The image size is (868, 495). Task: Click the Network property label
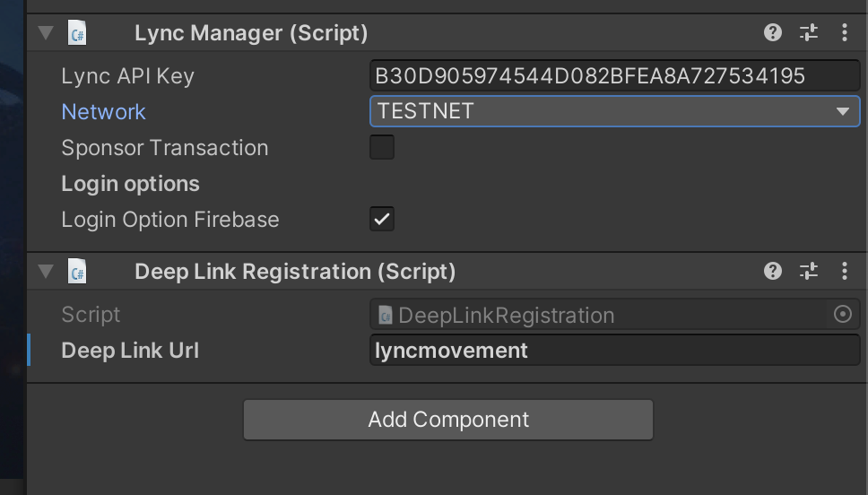(x=103, y=112)
